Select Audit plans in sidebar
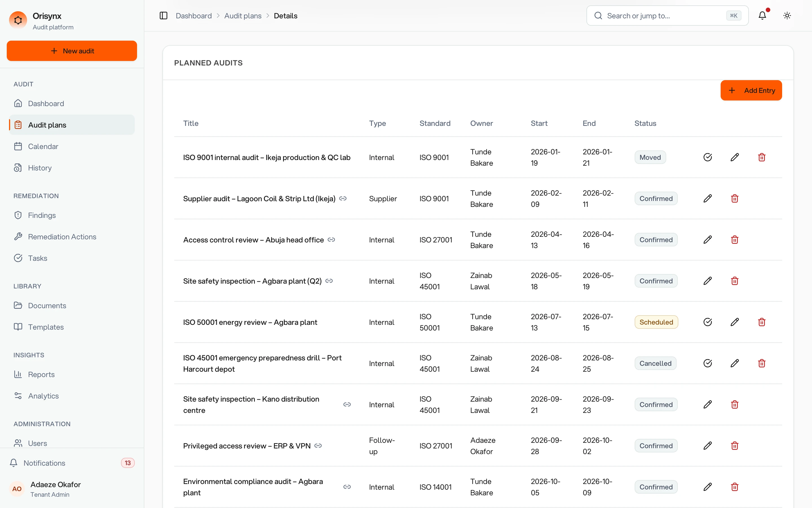Viewport: 812px width, 508px height. [x=72, y=125]
